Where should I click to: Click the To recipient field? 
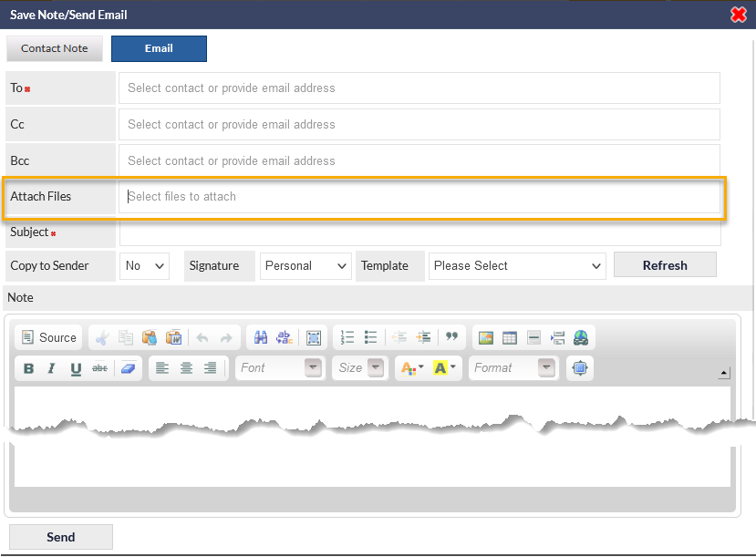pyautogui.click(x=419, y=88)
